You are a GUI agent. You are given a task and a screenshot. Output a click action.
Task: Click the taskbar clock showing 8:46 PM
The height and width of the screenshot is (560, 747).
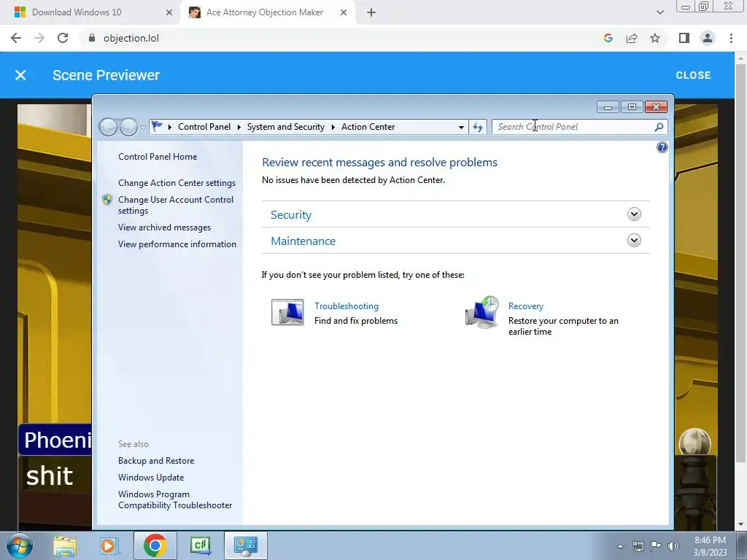pos(710,546)
